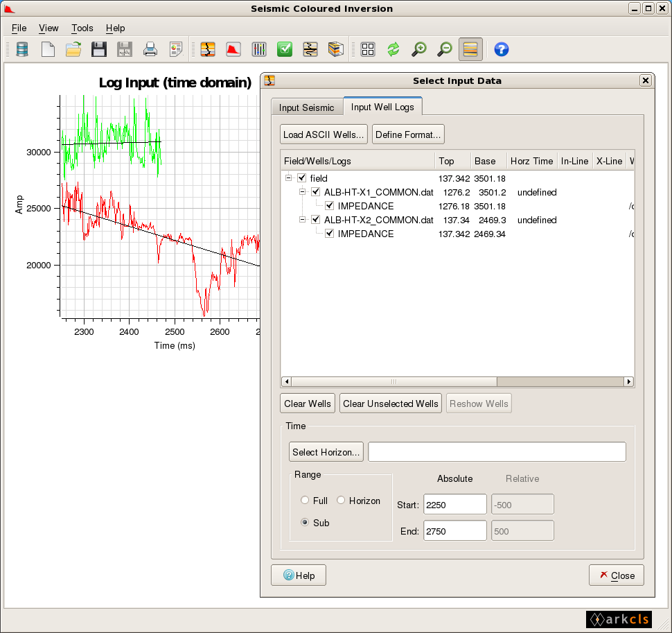672x633 pixels.
Task: Select the Input Well Logs tab
Action: coord(382,107)
